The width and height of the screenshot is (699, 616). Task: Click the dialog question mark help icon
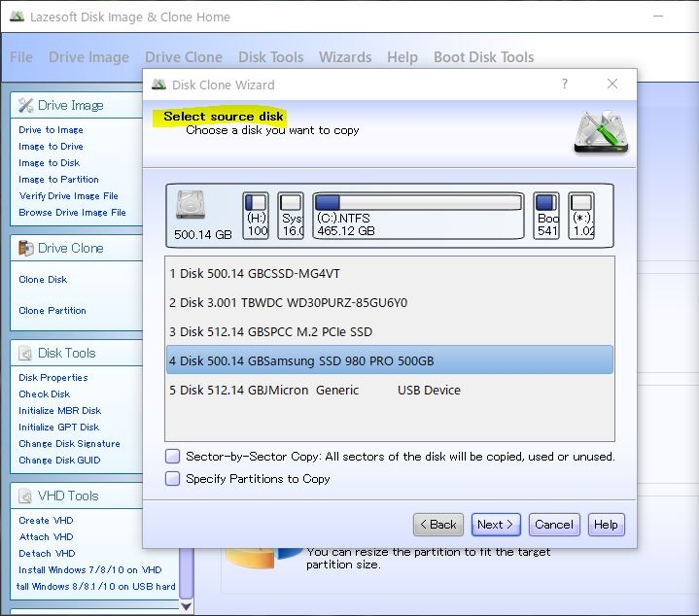pos(565,84)
